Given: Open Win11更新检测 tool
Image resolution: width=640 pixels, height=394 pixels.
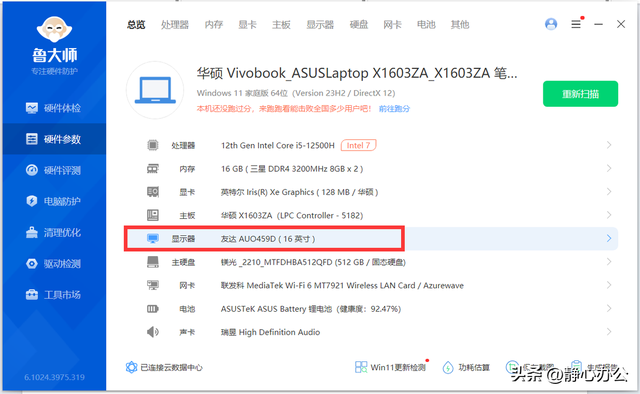Looking at the screenshot, I should coord(390,367).
